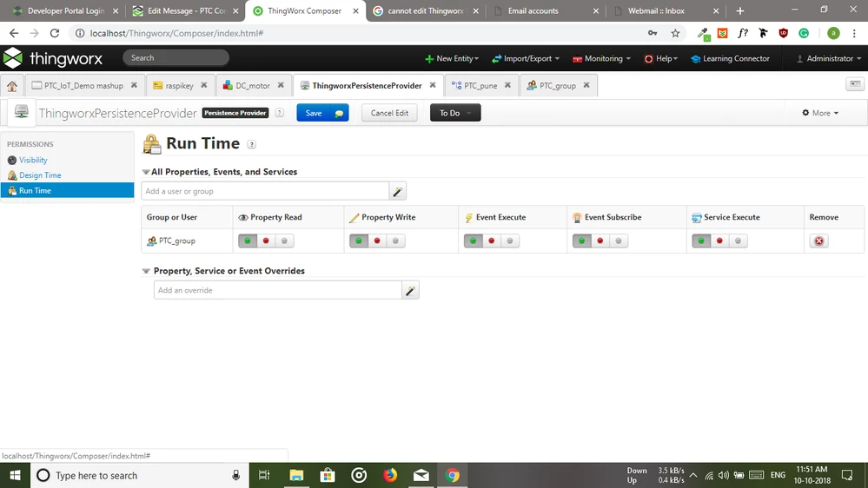Open Firefox from the taskbar
Screen dimensions: 868x488
390,475
